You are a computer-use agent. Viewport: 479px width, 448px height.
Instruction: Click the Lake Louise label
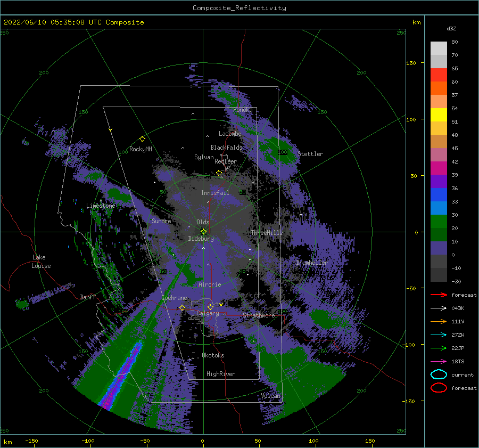click(41, 262)
